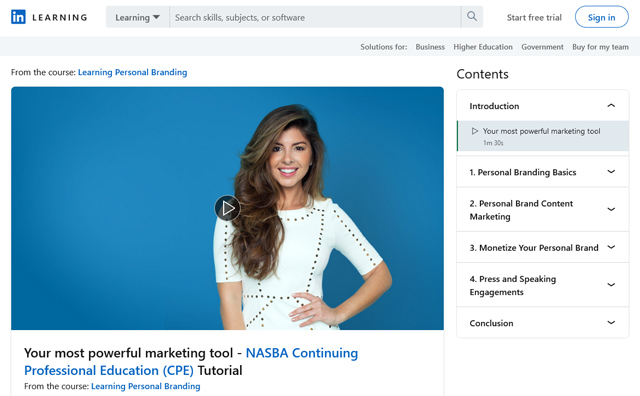
Task: Click the play icon beside Your most powerful marketing tool
Action: (x=475, y=131)
